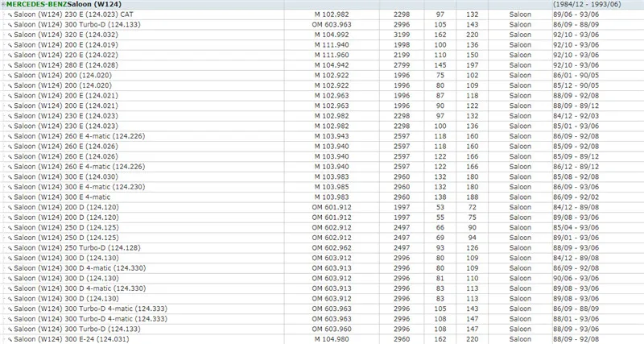The height and width of the screenshot is (344, 644).
Task: Click horsepower value 150
Action: pyautogui.click(x=473, y=55)
